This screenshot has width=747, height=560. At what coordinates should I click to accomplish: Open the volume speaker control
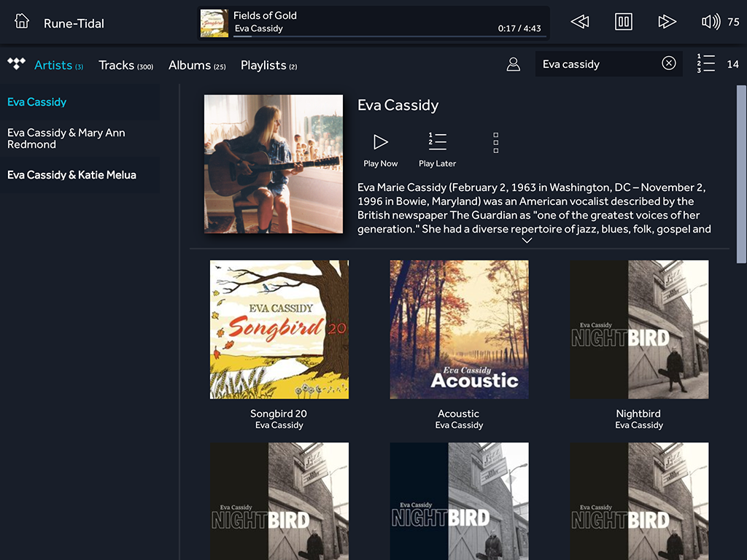coord(711,22)
